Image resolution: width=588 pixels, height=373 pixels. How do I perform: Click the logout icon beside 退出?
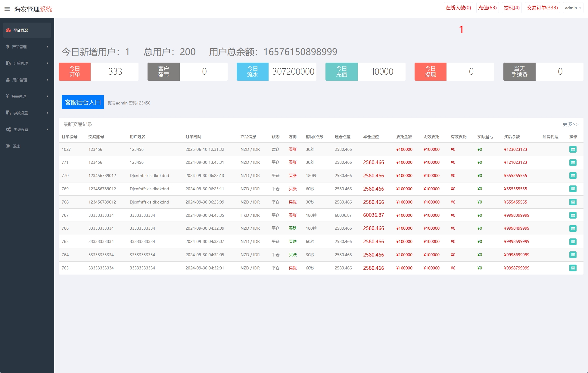click(x=8, y=146)
